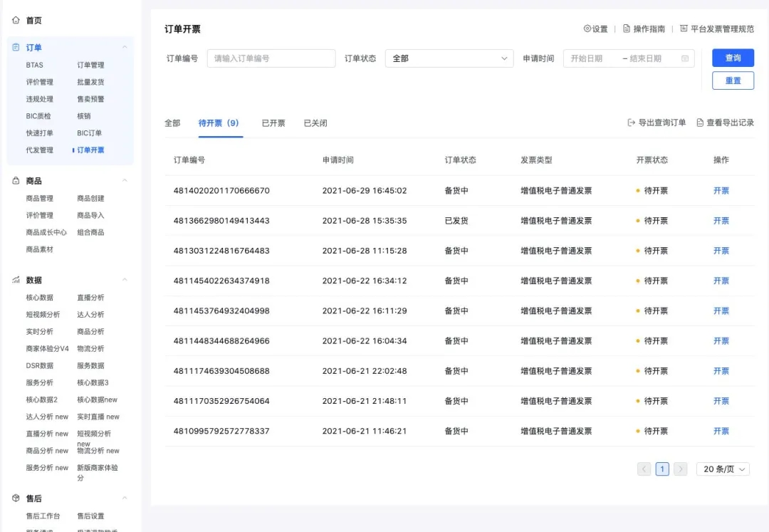Image resolution: width=769 pixels, height=532 pixels.
Task: Open 订单开票 in the sidebar
Action: pos(90,150)
